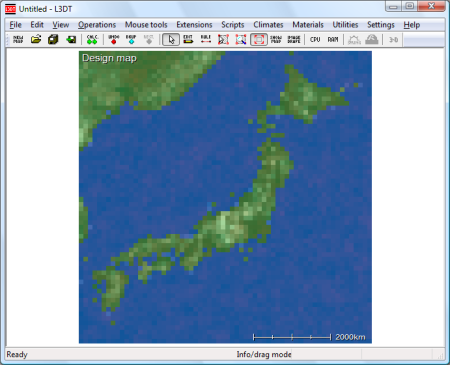Open the Utilities menu

pyautogui.click(x=345, y=25)
